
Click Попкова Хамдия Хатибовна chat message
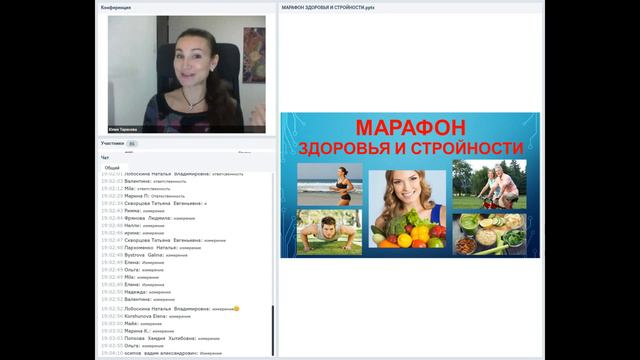160,338
